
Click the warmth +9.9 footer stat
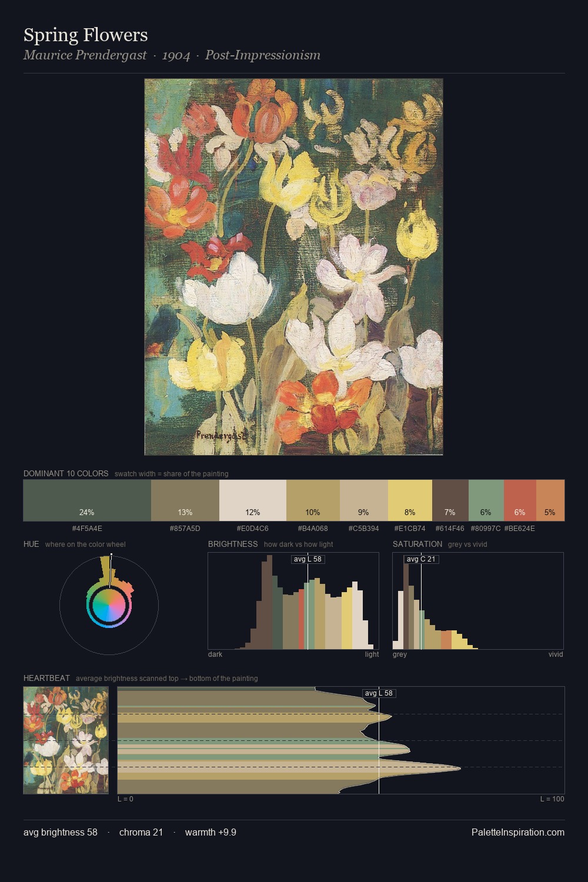[x=211, y=832]
